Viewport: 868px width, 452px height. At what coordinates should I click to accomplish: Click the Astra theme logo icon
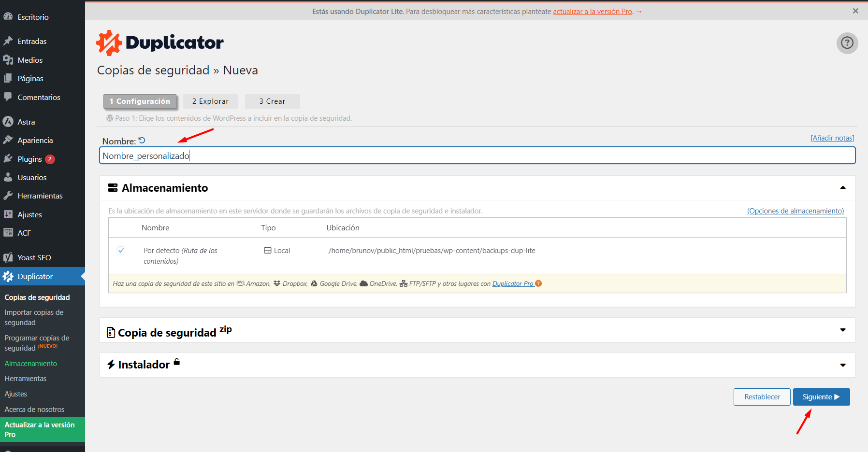tap(8, 122)
